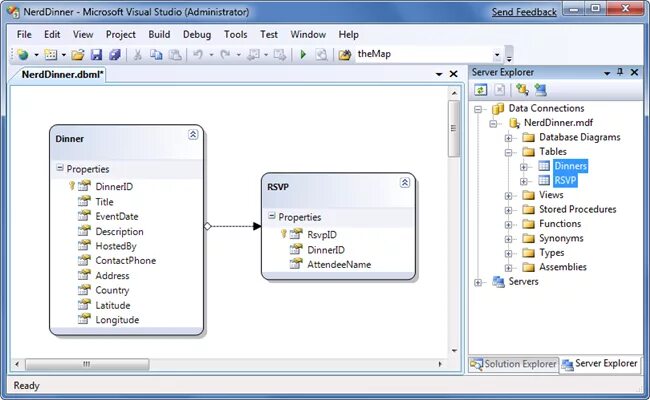The image size is (650, 400).
Task: Open the Debug menu
Action: click(197, 34)
